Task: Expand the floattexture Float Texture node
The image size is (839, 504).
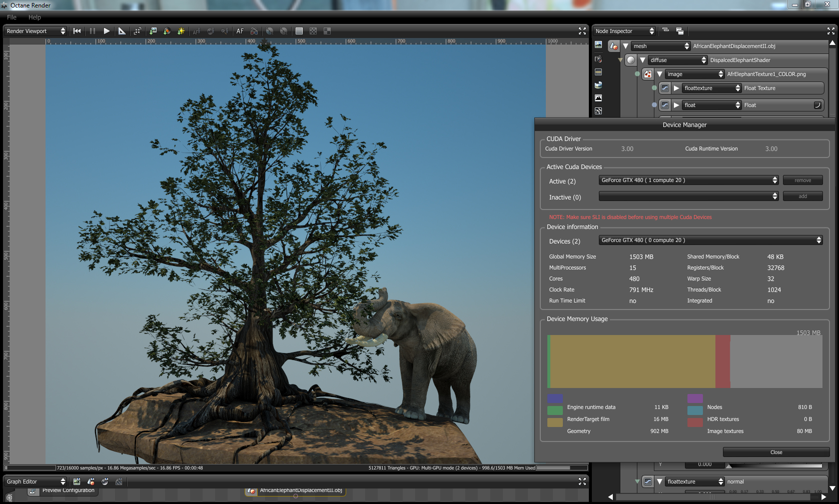Action: [676, 88]
